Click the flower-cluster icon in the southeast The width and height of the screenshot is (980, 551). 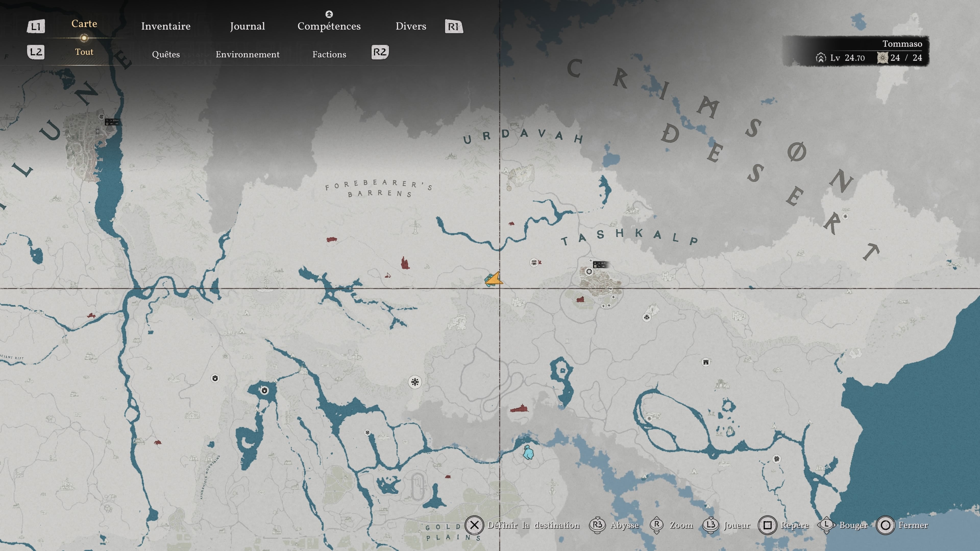[x=776, y=459]
